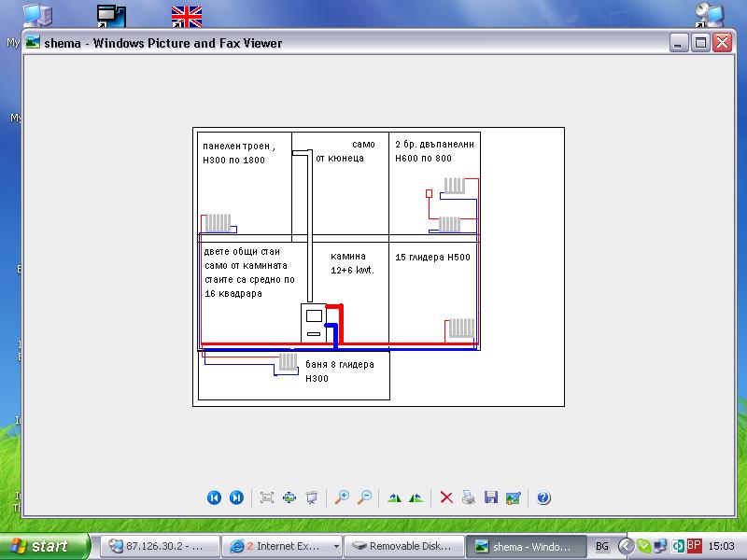Switch to the Removable Disk taskbar window

[403, 546]
